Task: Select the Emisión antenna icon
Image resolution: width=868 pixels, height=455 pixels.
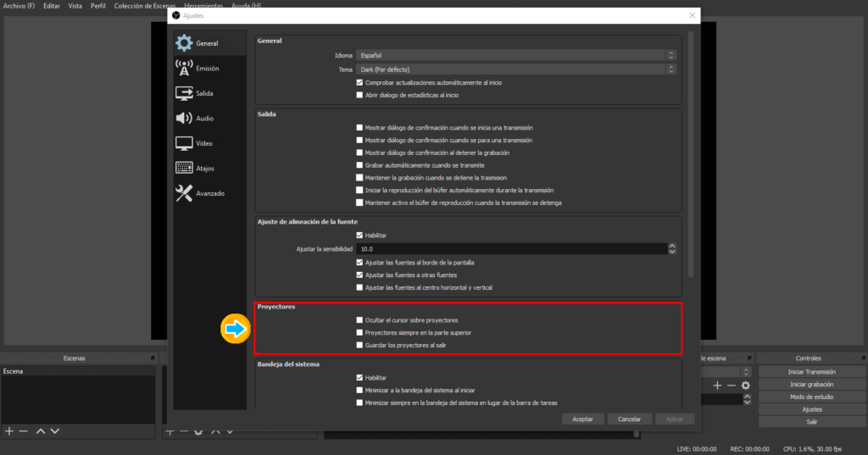Action: pos(184,68)
